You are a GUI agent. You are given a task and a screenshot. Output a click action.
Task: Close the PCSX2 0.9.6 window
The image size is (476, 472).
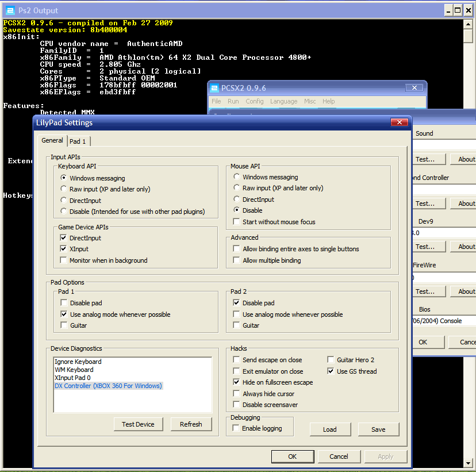pyautogui.click(x=414, y=88)
